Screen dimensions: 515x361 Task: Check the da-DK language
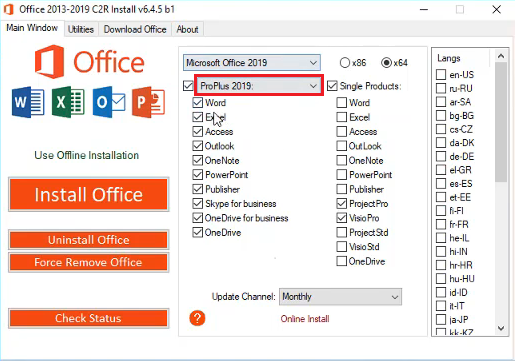[441, 142]
